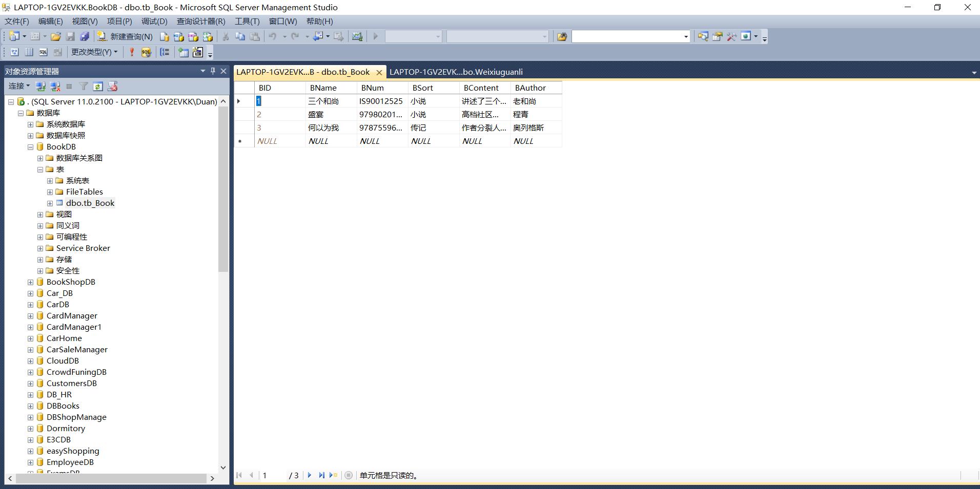Open the Registered Servers icon
This screenshot has width=980, height=489.
(703, 36)
